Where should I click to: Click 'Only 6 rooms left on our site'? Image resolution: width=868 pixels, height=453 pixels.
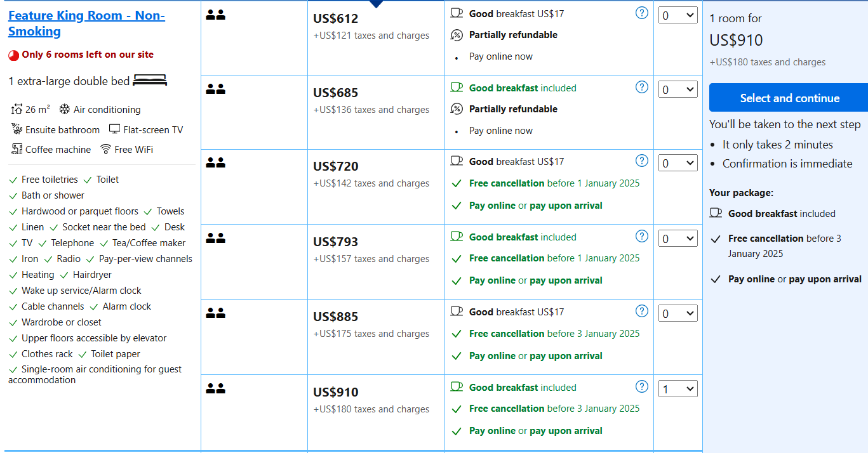coord(88,55)
